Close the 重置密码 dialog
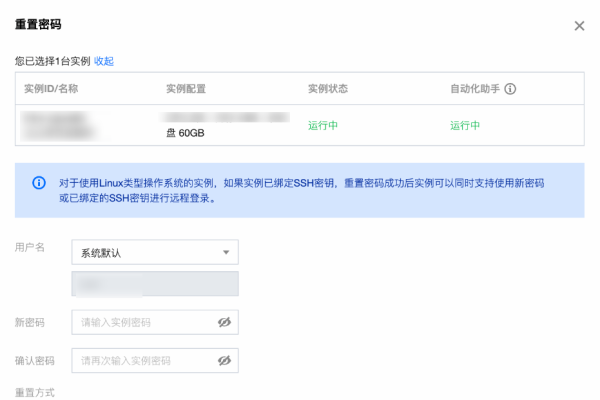 coord(579,26)
